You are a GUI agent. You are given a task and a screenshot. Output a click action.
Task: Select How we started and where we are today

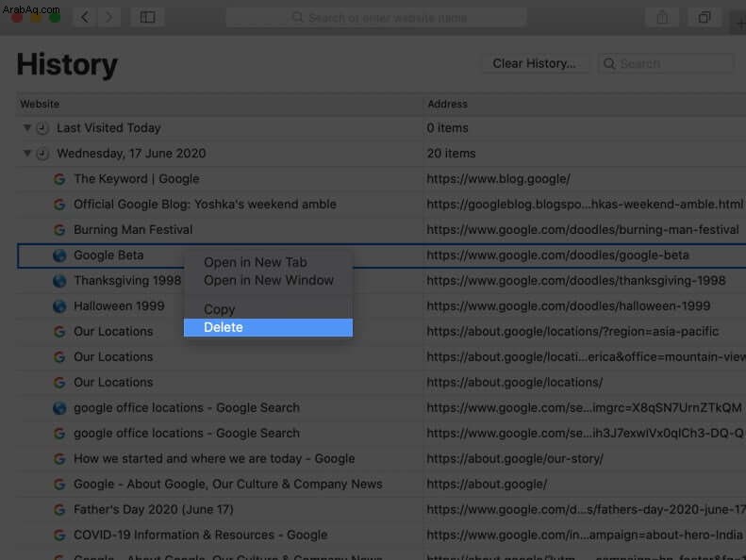[x=214, y=459]
